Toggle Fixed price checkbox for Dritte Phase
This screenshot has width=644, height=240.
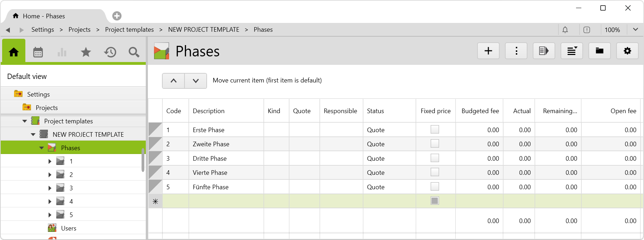pos(435,158)
